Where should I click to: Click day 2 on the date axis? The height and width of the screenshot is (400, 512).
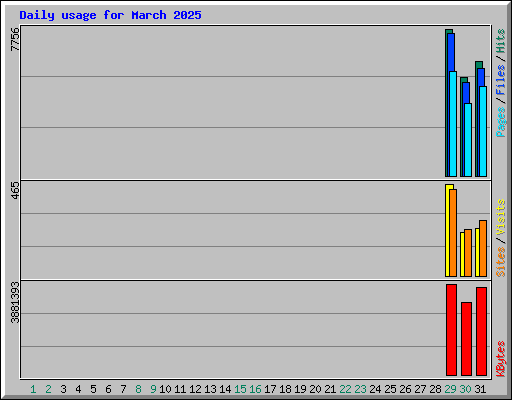tap(48, 389)
